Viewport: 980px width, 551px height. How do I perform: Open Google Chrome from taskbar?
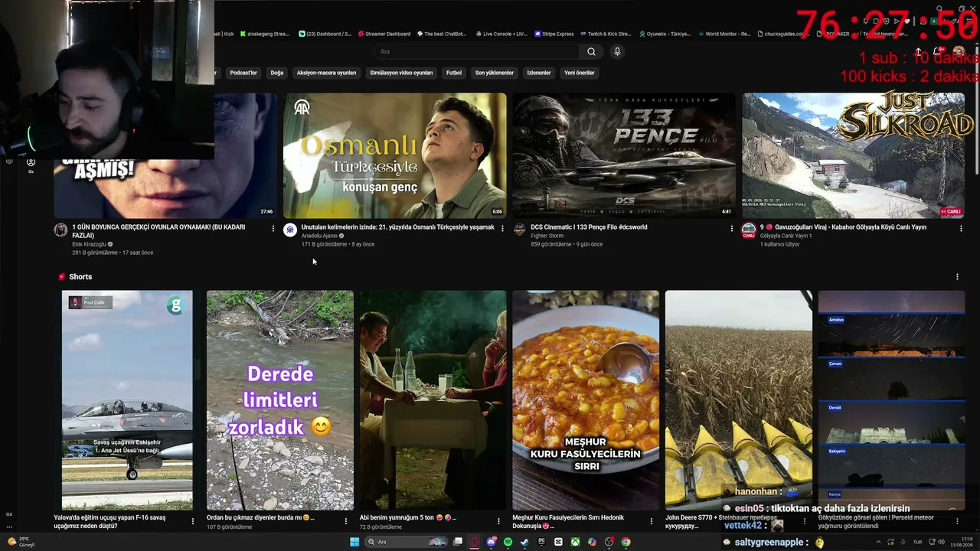(x=626, y=542)
